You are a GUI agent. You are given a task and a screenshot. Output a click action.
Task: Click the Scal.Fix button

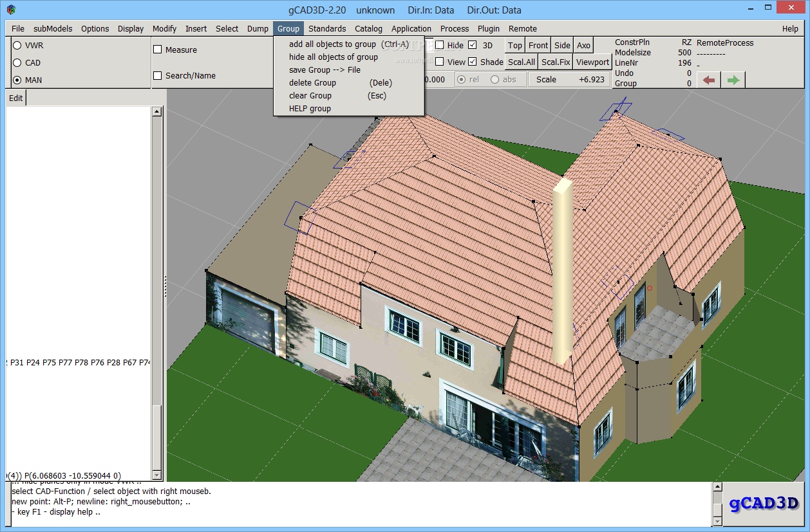(556, 62)
